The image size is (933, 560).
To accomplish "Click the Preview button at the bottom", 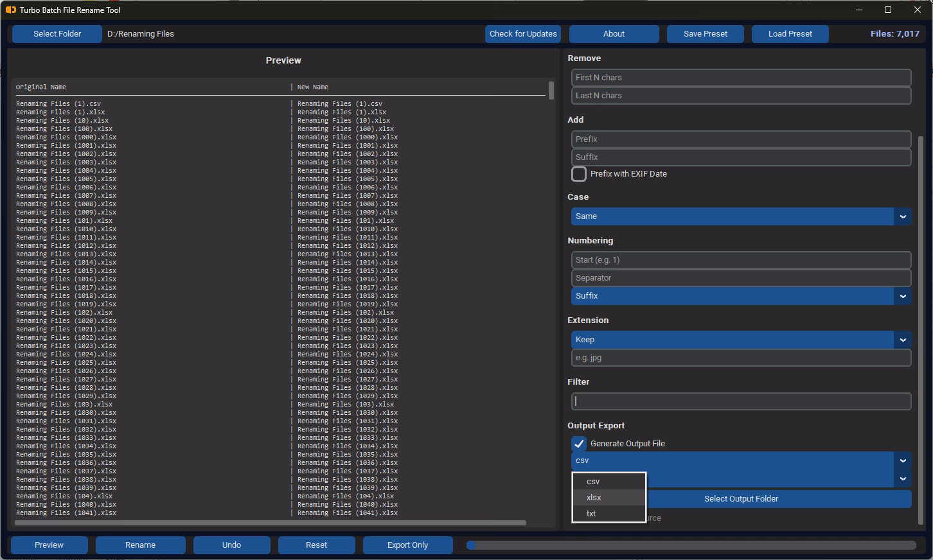I will (49, 545).
